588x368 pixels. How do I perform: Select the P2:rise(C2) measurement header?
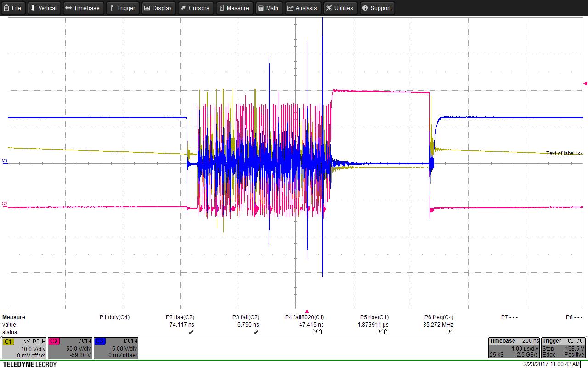[x=180, y=317]
